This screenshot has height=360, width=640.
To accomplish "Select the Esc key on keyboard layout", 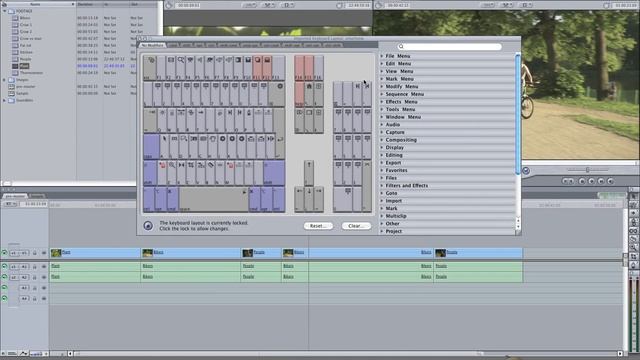I will pyautogui.click(x=150, y=68).
